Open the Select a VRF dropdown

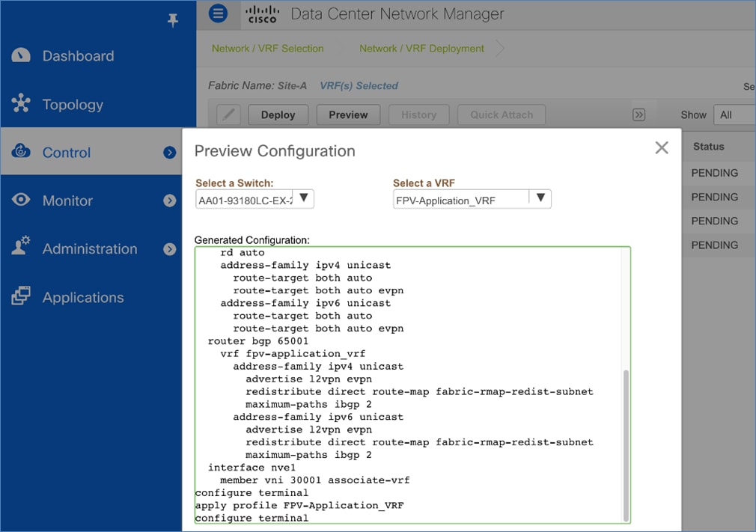[472, 199]
